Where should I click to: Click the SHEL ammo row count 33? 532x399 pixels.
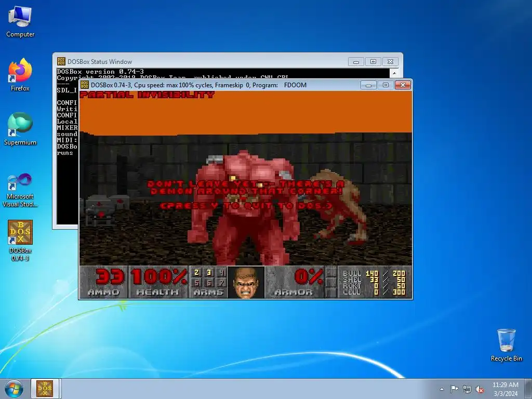tap(374, 280)
